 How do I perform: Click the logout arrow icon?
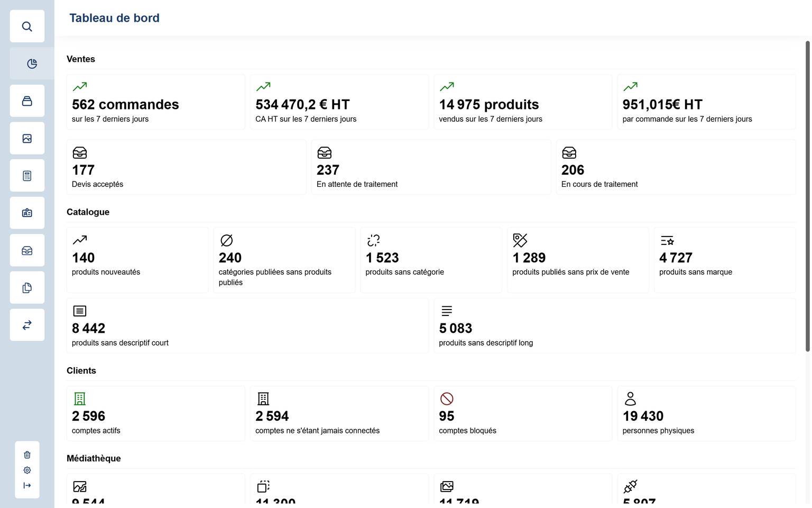tap(27, 485)
